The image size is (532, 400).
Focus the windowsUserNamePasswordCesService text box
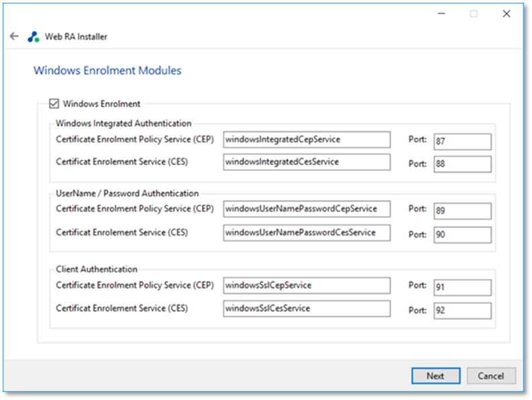307,233
